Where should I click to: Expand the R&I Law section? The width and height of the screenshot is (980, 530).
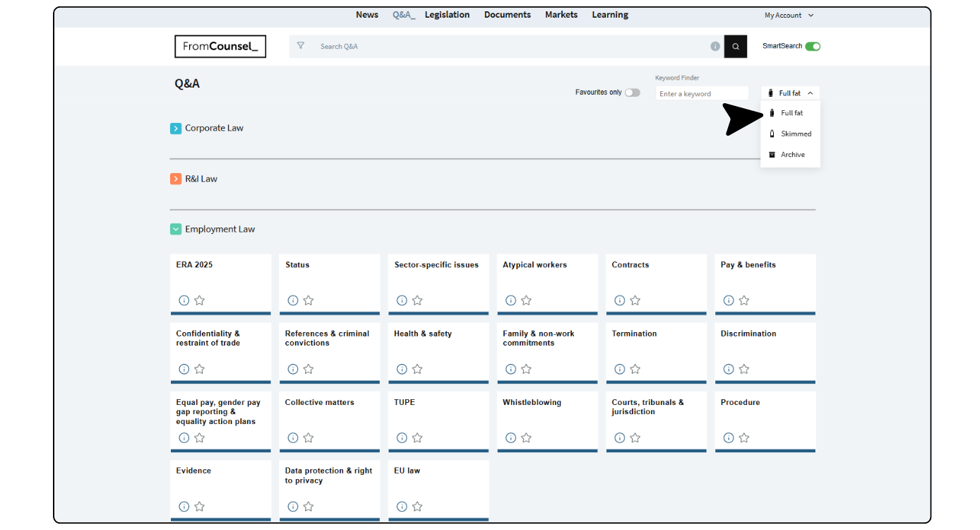pyautogui.click(x=176, y=179)
